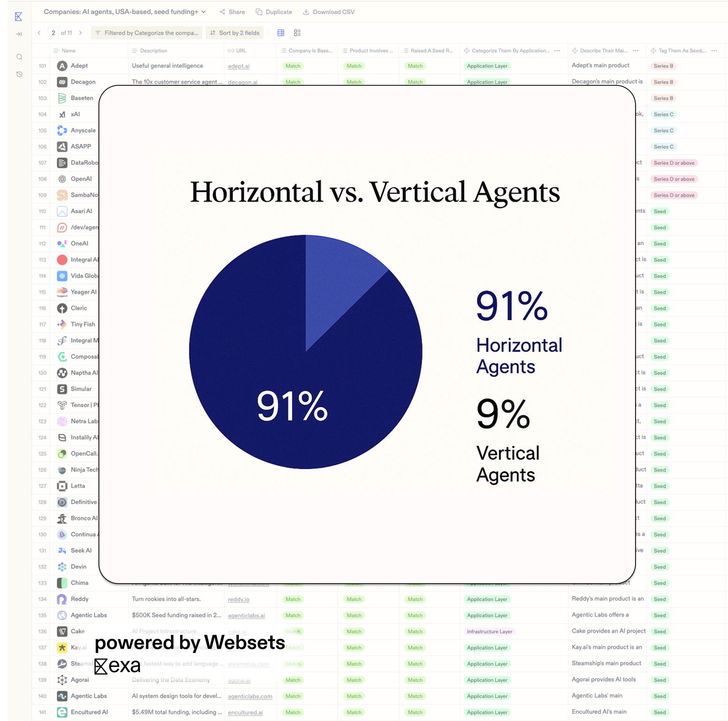Go to next page arrow
Screen dimensions: 728x721
click(81, 33)
